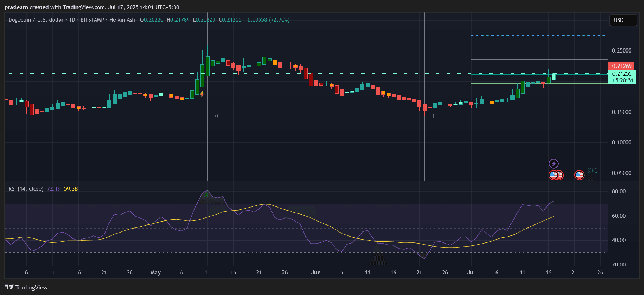The image size is (644, 295).
Task: Click the TradingView logo at bottom left
Action: coord(26,287)
